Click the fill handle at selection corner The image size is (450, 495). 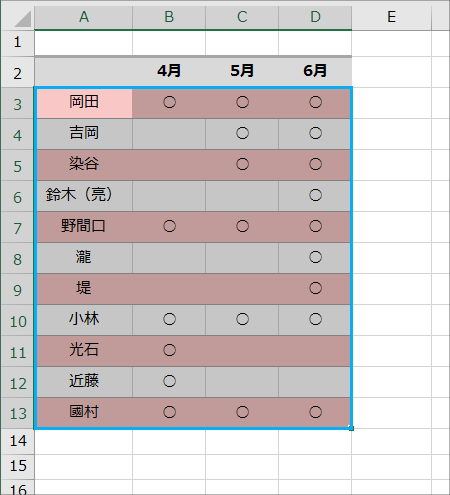(351, 428)
